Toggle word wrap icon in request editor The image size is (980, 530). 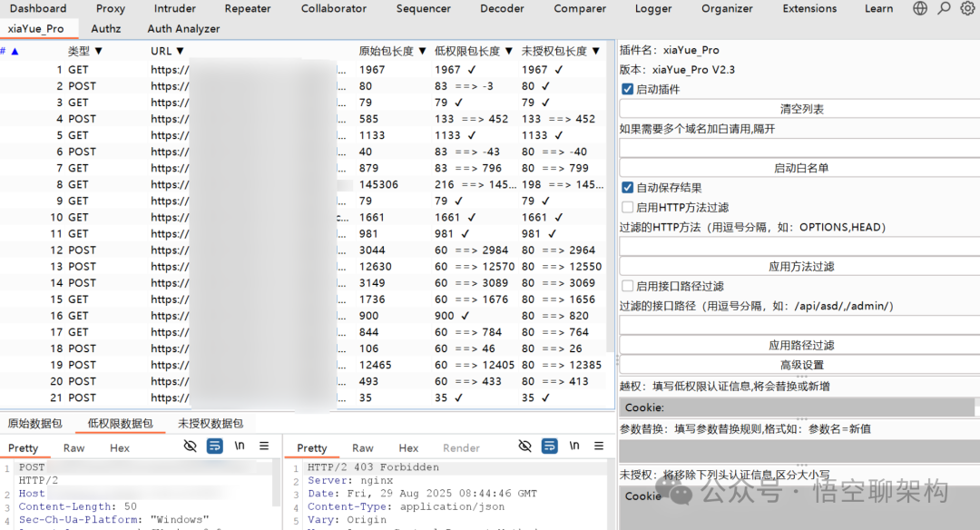coord(215,447)
